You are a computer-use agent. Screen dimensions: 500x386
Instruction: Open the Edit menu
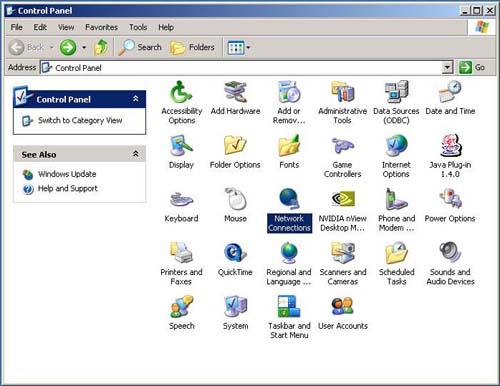(x=40, y=27)
